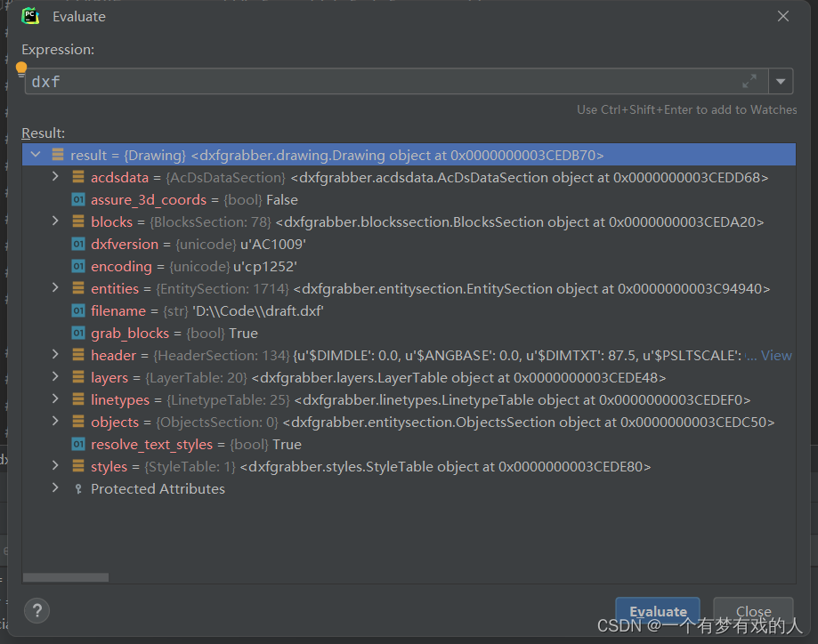Expand the Protected Attributes node
This screenshot has height=644, width=818.
click(x=55, y=488)
